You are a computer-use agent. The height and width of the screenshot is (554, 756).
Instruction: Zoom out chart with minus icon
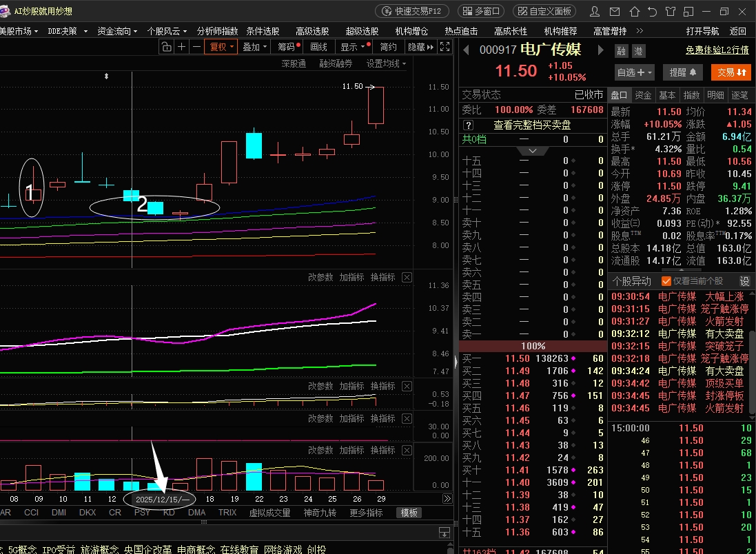pos(196,47)
